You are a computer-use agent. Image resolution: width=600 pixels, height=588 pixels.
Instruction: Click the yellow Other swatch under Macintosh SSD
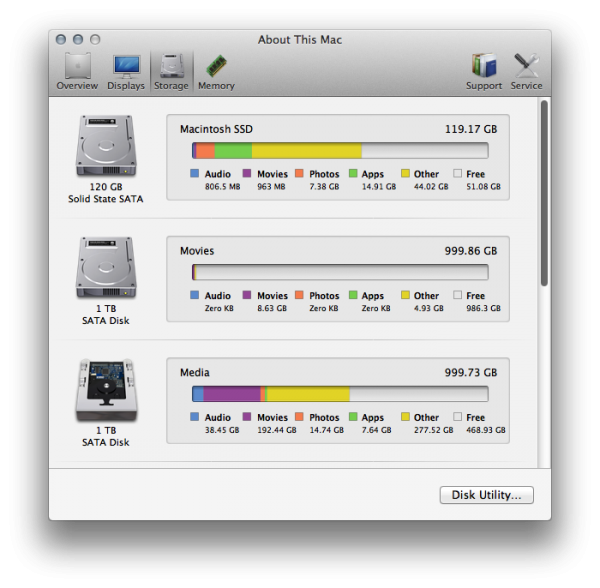coord(405,173)
